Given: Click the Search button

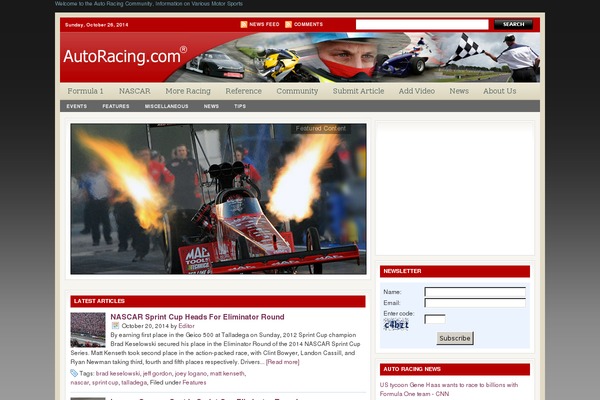Looking at the screenshot, I should [x=514, y=24].
